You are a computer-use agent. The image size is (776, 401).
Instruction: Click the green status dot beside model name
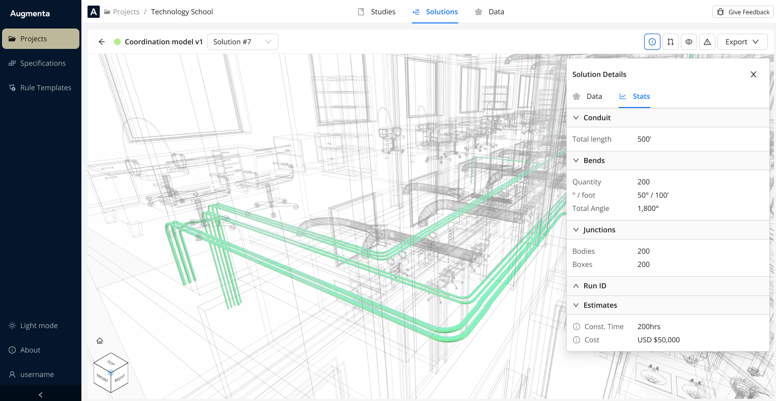(117, 42)
